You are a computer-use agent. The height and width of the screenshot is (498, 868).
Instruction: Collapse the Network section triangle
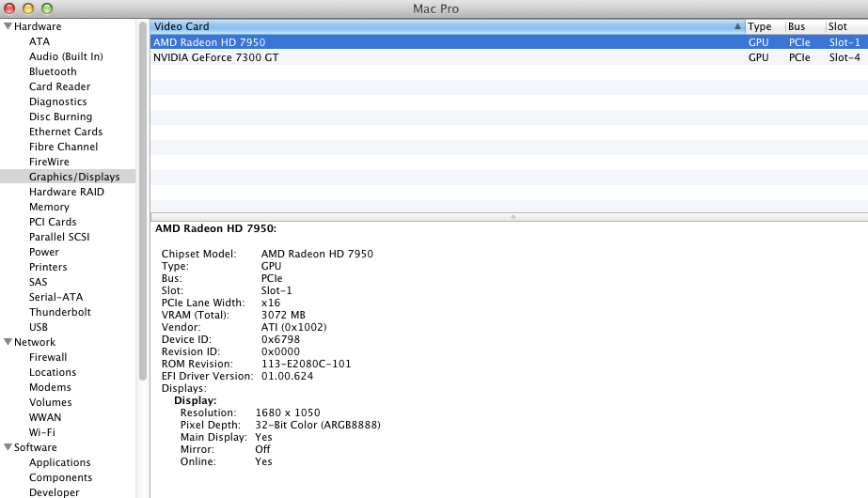(x=8, y=342)
